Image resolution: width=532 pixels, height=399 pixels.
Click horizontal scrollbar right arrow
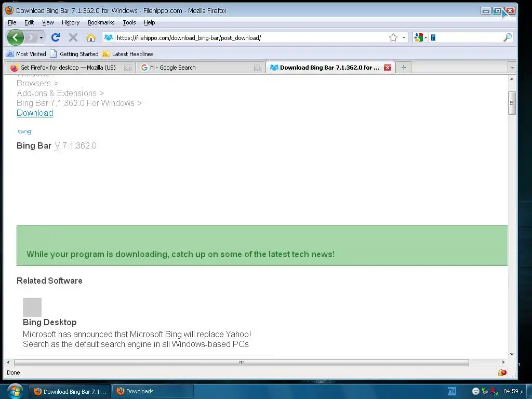pos(503,362)
